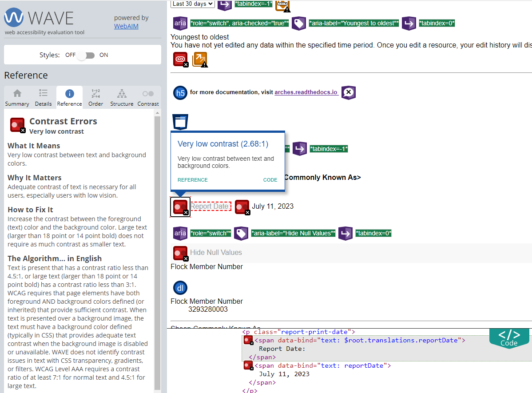Click contrast error icon next to July 11 date
Image resolution: width=532 pixels, height=393 pixels.
[242, 207]
